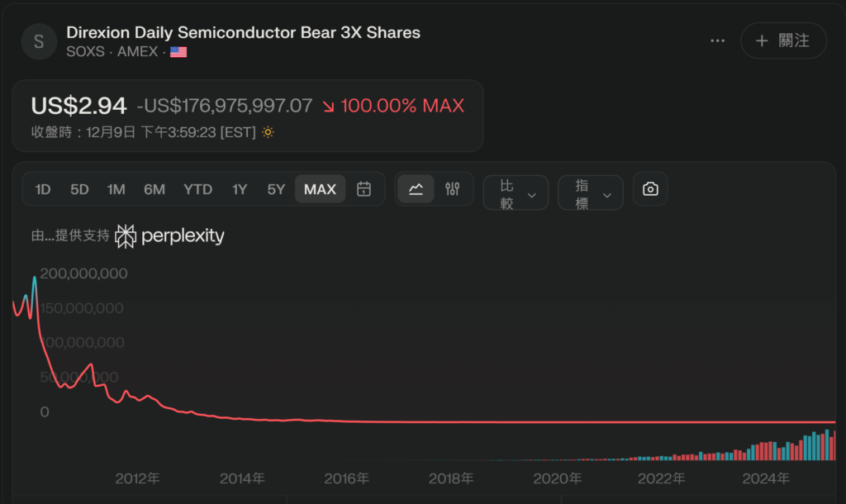This screenshot has height=504, width=846.
Task: Switch to the YTD range
Action: tap(197, 189)
